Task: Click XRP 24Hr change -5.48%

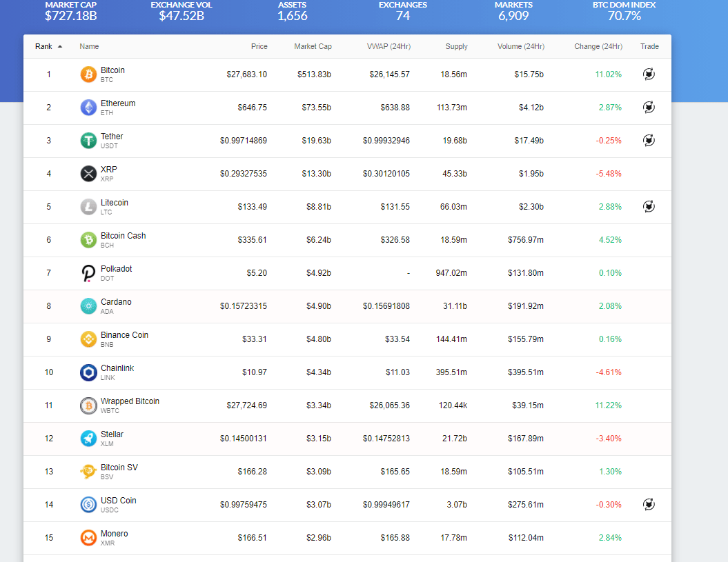Action: pos(609,174)
